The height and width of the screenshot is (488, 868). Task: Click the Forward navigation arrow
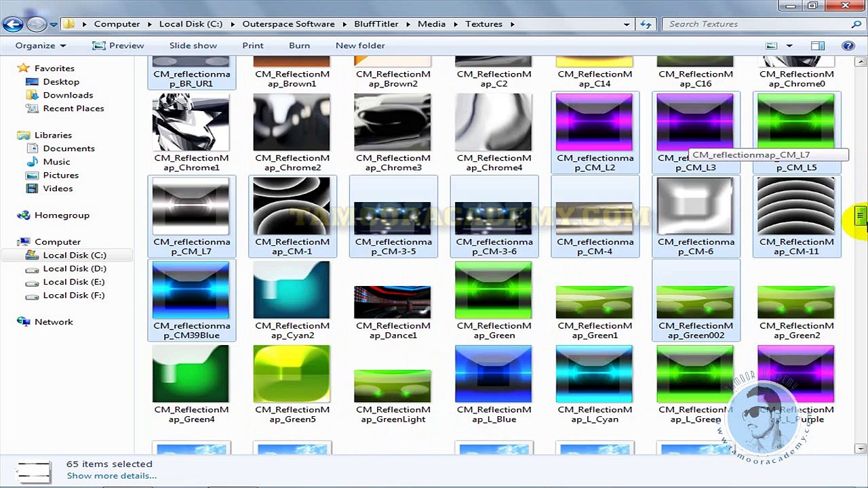tap(37, 24)
